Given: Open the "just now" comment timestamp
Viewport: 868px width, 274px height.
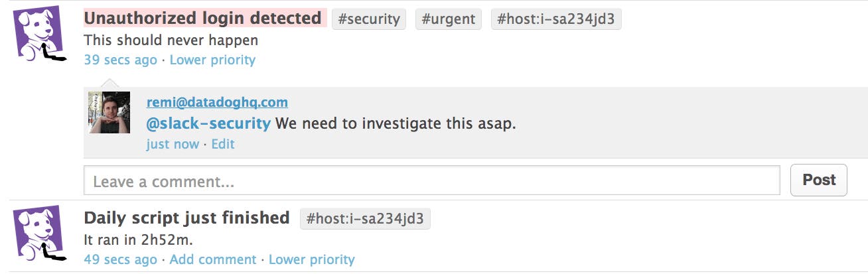Looking at the screenshot, I should [x=173, y=144].
